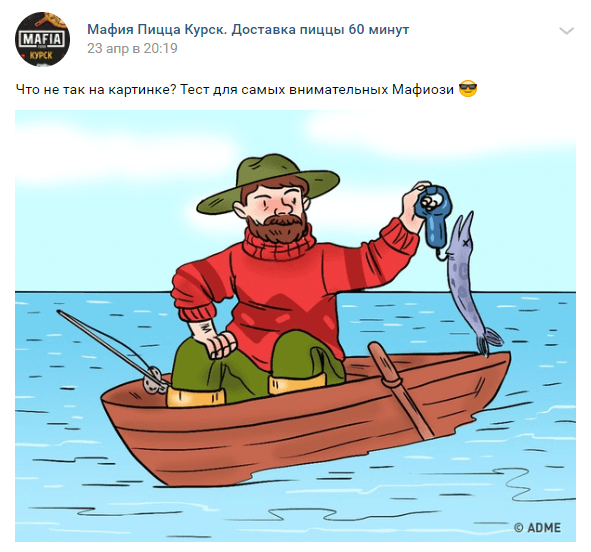Click the fish tail touching the boat
The image size is (591, 552).
[x=489, y=341]
